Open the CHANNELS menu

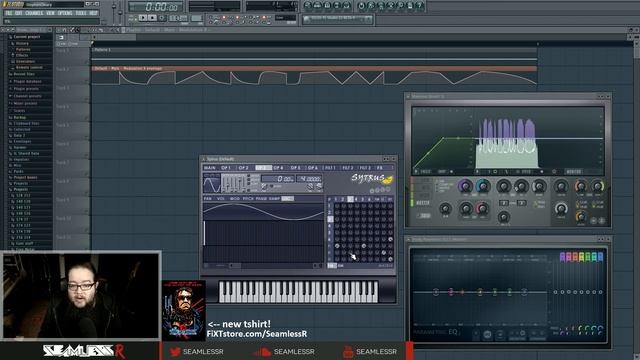coord(34,13)
